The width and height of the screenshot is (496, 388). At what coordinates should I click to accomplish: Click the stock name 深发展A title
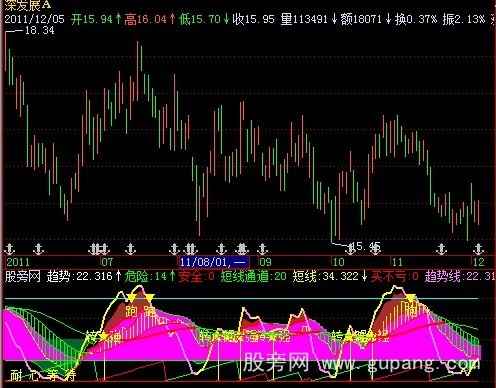coord(28,4)
